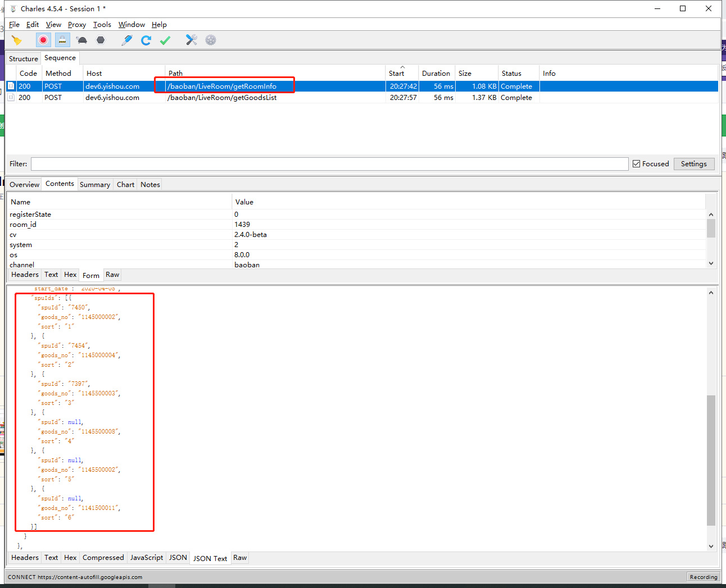Open the Help menu
This screenshot has width=726, height=588.
click(x=159, y=25)
